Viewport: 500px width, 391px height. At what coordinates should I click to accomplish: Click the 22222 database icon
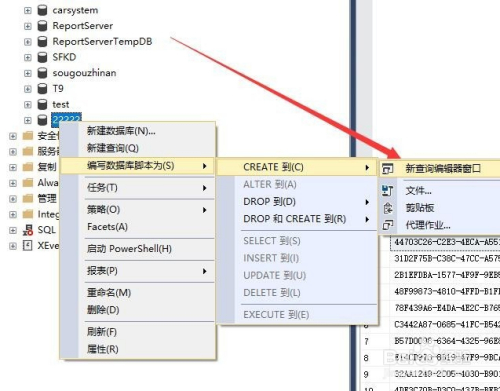click(x=42, y=120)
